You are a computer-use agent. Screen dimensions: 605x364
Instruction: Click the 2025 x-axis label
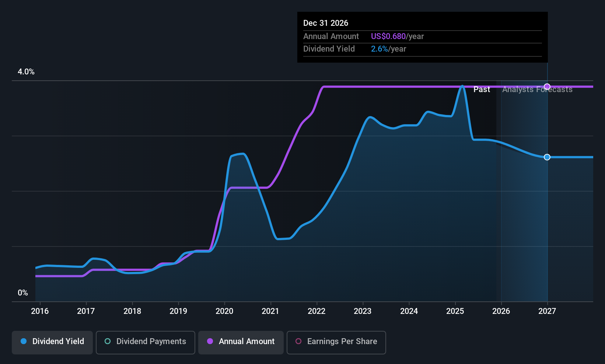point(455,311)
